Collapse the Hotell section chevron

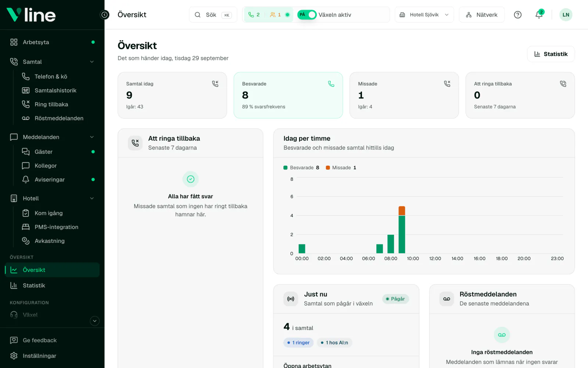point(92,198)
